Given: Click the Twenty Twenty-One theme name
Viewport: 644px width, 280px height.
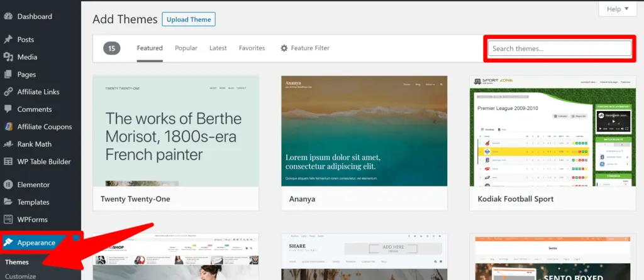Looking at the screenshot, I should pyautogui.click(x=135, y=199).
